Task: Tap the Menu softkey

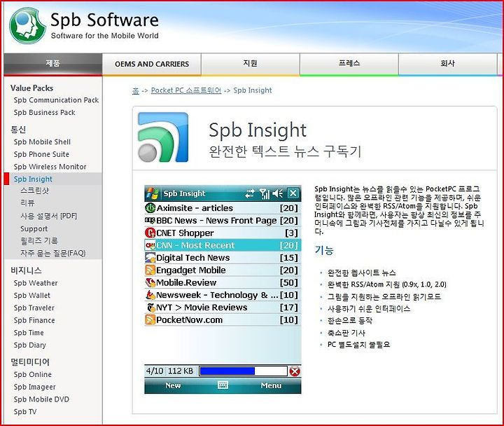Action: [271, 385]
